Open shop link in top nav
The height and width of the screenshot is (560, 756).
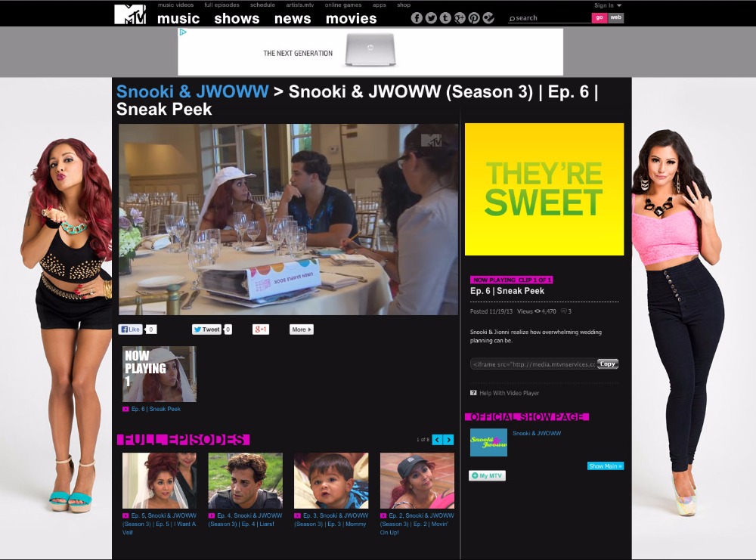pyautogui.click(x=404, y=5)
